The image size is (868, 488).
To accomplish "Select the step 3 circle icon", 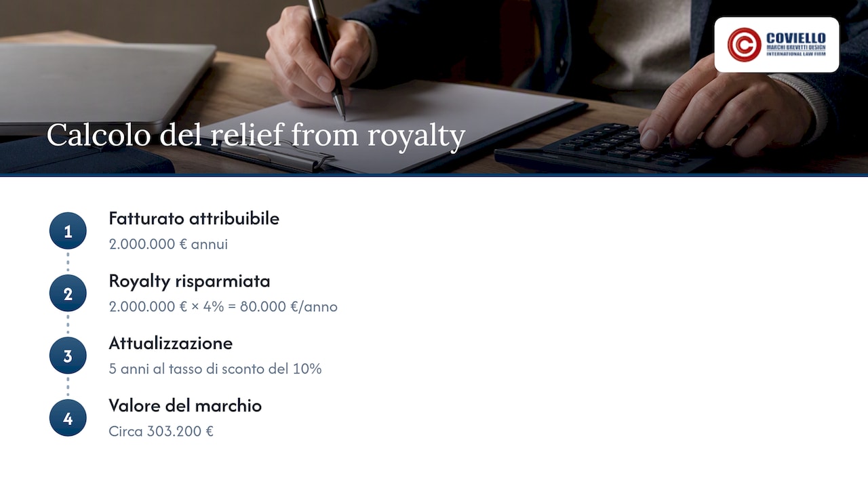I will (68, 356).
